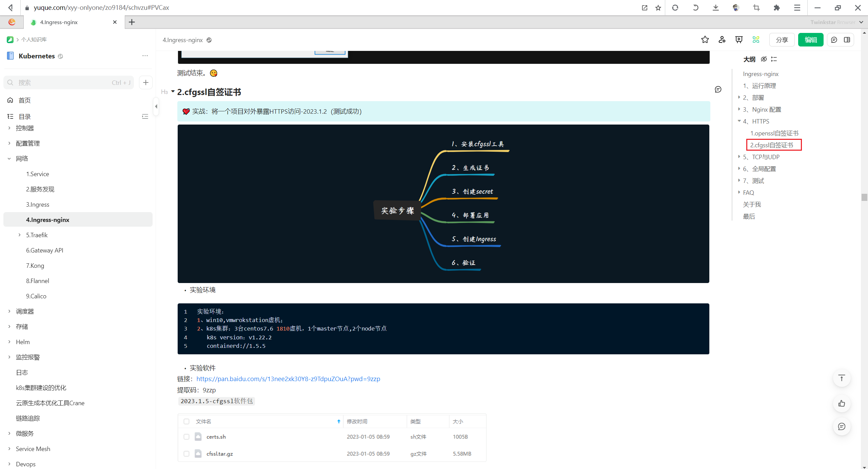
Task: Click the add new document plus button
Action: [x=146, y=82]
